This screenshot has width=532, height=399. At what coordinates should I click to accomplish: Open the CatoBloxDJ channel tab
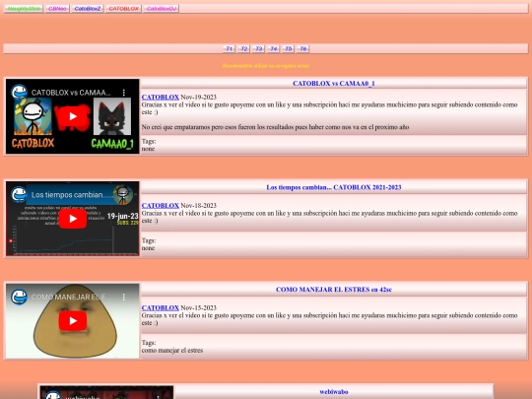(162, 9)
